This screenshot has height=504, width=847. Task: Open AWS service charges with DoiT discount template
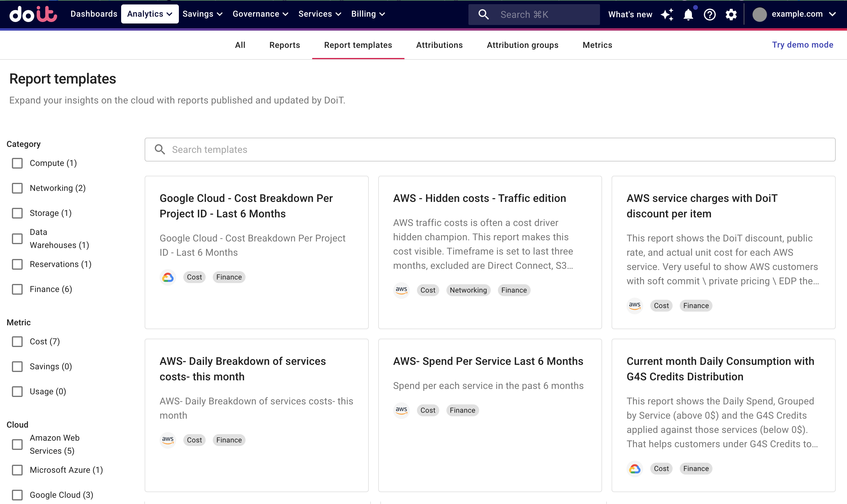723,252
